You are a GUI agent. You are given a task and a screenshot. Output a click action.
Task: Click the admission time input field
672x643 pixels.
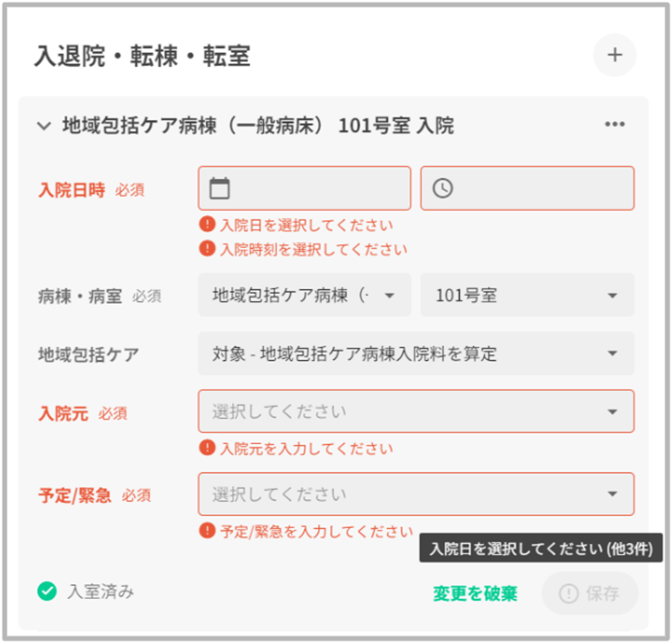pos(541,188)
